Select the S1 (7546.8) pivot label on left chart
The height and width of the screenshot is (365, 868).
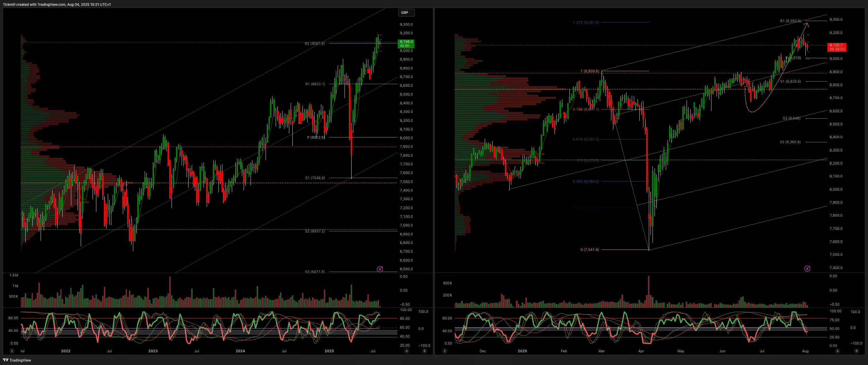pos(315,178)
